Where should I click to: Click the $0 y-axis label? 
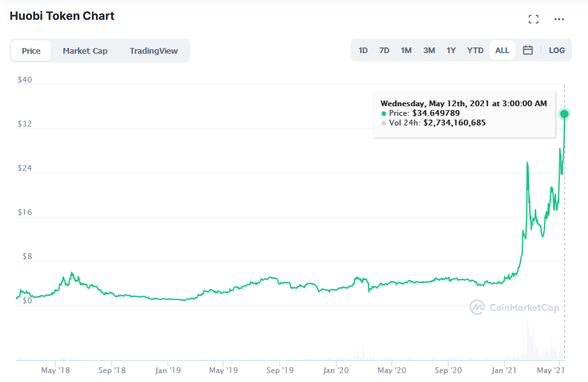pyautogui.click(x=27, y=301)
